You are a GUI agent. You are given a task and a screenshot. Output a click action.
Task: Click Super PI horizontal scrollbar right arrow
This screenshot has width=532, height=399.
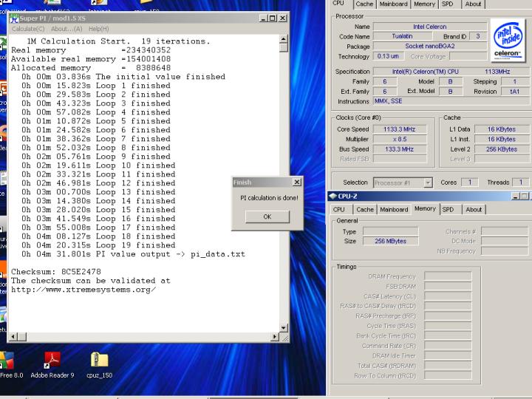[275, 337]
